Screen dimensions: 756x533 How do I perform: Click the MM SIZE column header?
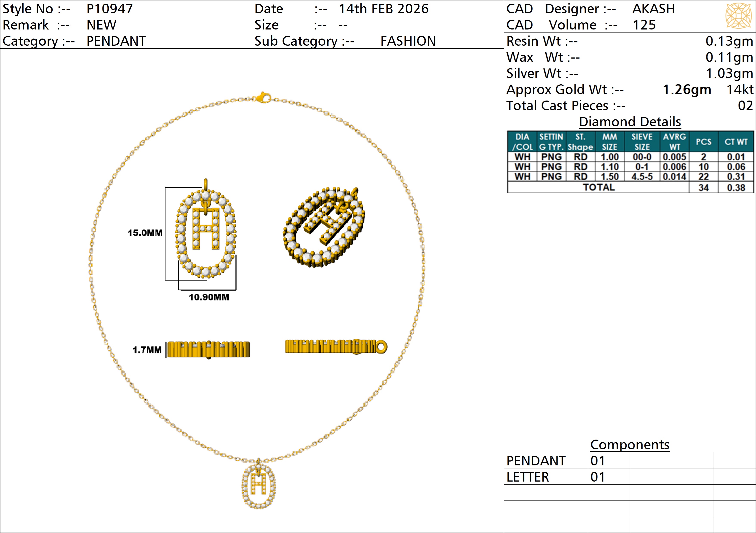[610, 142]
